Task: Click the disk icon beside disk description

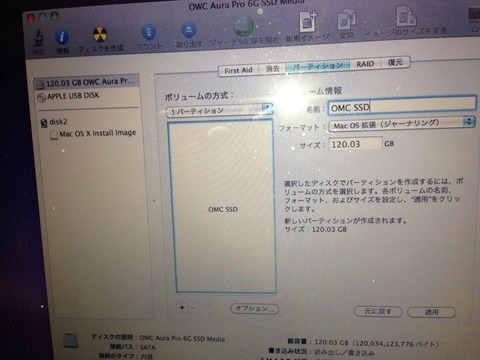Action: click(71, 340)
